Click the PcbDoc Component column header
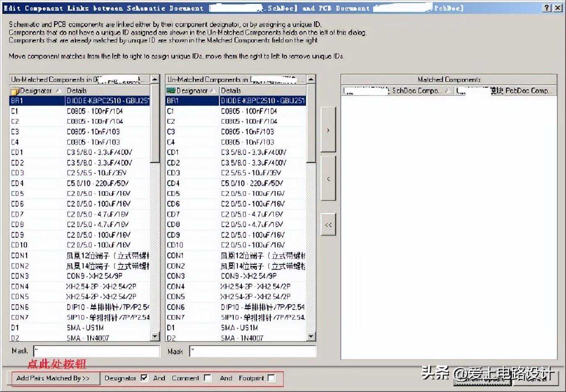 click(504, 91)
